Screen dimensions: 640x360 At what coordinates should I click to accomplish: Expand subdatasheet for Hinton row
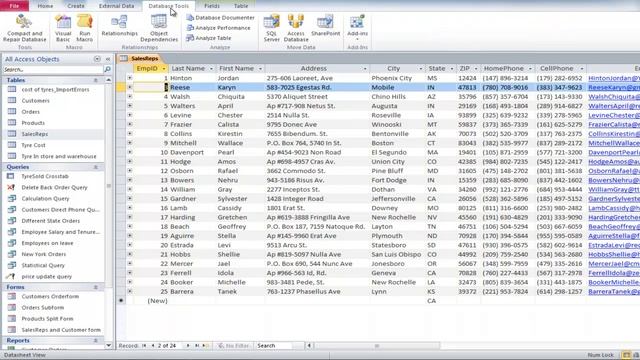[x=130, y=78]
